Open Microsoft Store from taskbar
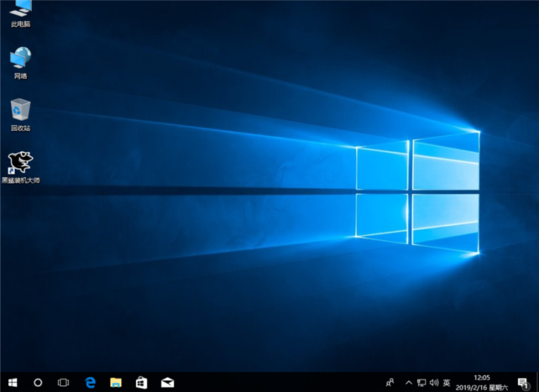539x392 pixels. click(x=141, y=382)
